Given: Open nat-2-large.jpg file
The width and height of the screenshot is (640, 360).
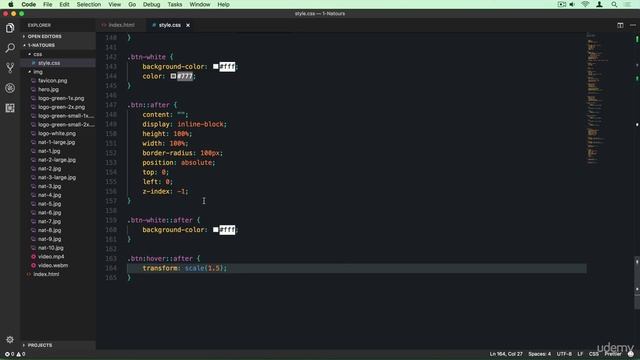Looking at the screenshot, I should click(x=58, y=160).
